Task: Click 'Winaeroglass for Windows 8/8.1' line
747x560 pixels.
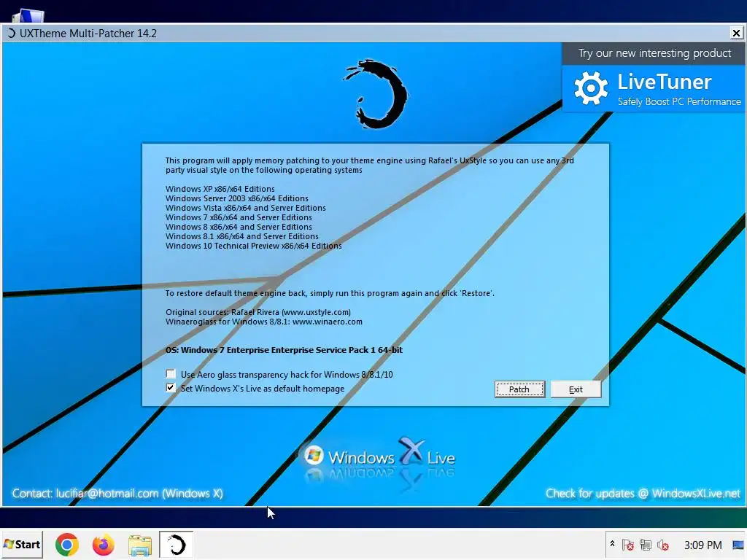Action: 264,322
